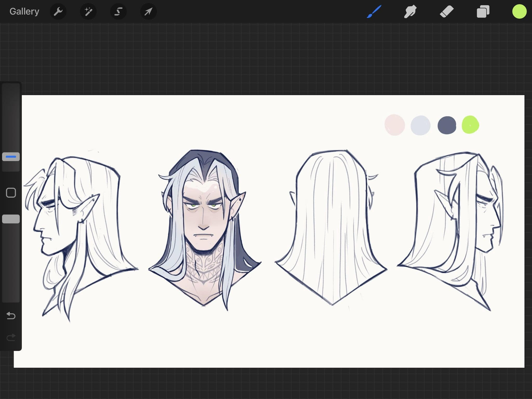532x399 pixels.
Task: Open the Actions wrench menu
Action: [x=58, y=11]
